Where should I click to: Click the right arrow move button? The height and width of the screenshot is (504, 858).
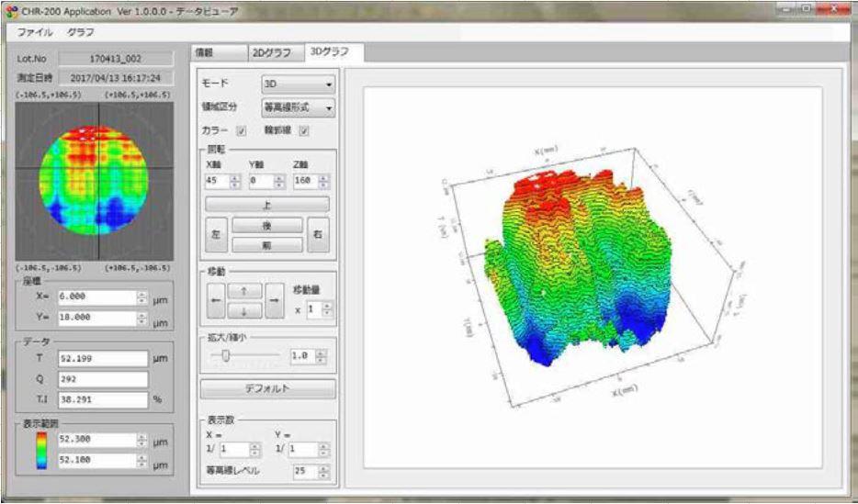click(x=274, y=300)
